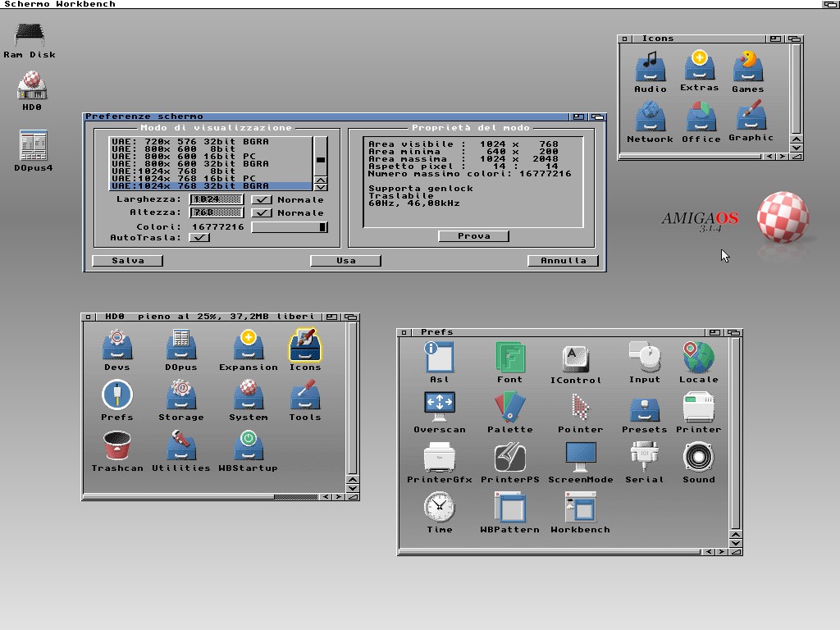
Task: Toggle the Larghezza Normale checkbox
Action: coord(262,199)
